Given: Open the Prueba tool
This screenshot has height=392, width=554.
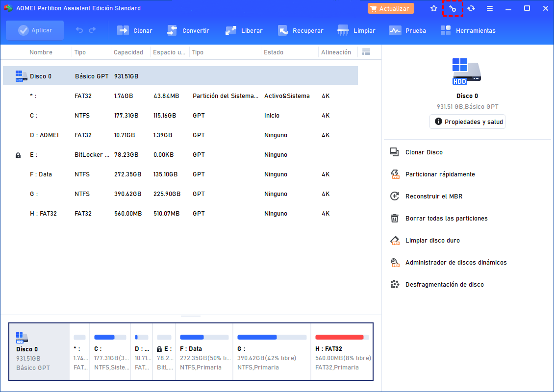Looking at the screenshot, I should pyautogui.click(x=407, y=30).
